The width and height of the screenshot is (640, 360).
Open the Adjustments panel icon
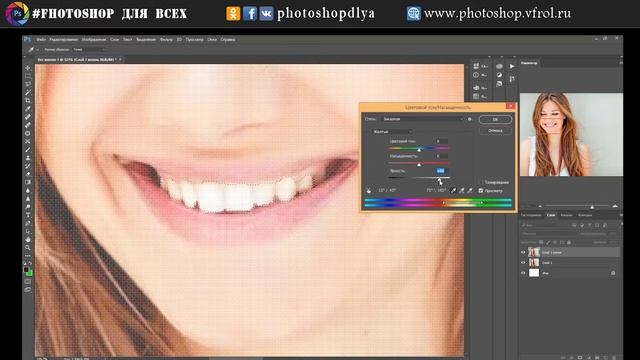pos(499,75)
